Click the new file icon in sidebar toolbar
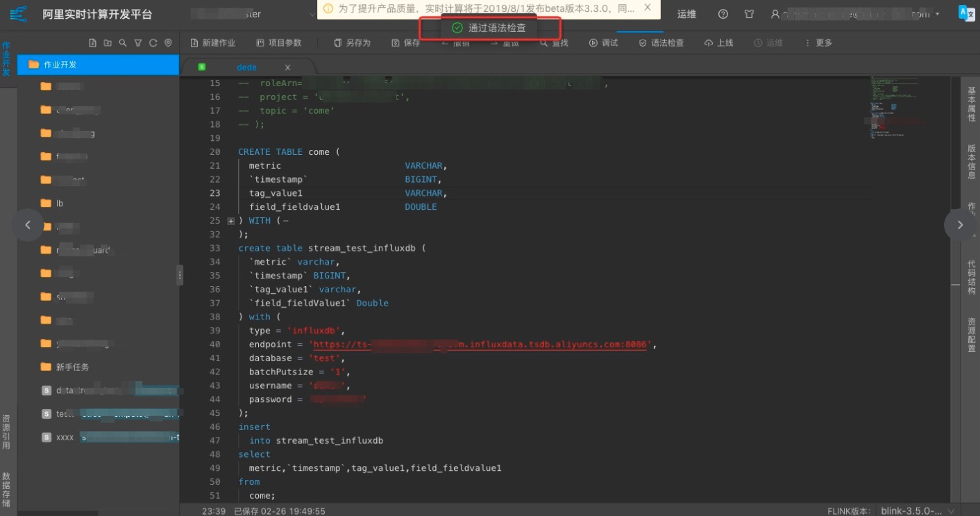The height and width of the screenshot is (516, 980). [x=92, y=43]
